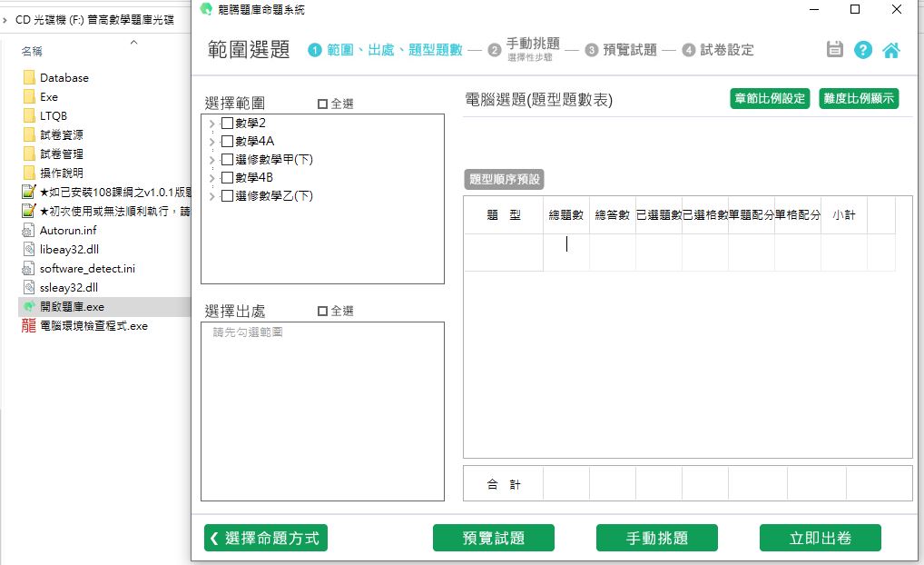924x565 pixels.
Task: Click the 總題數 input cell
Action: click(566, 253)
